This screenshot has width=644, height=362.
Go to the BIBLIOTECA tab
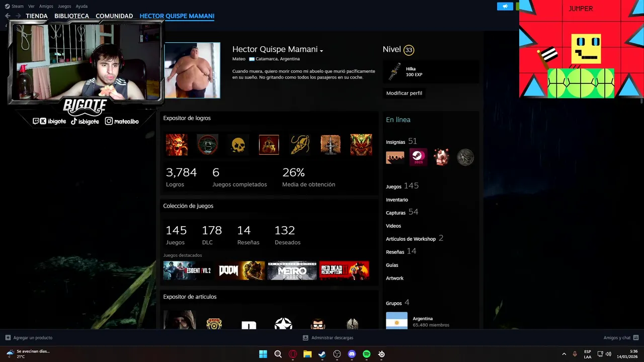point(71,16)
